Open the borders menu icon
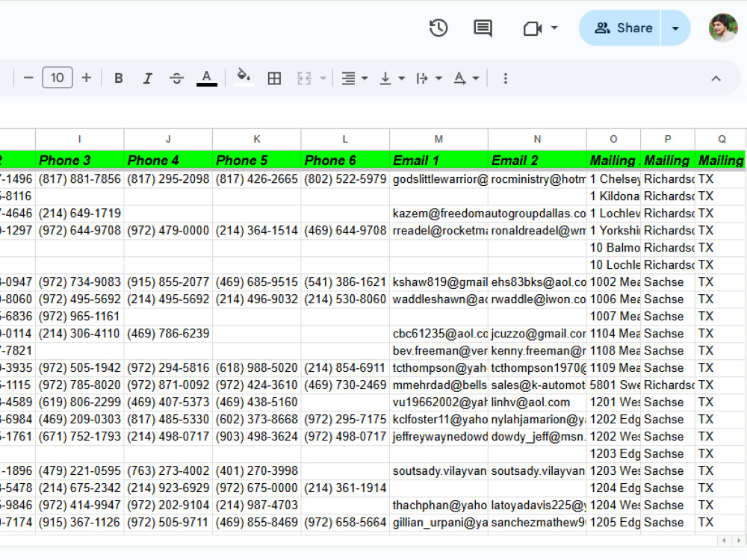This screenshot has width=747, height=560. click(274, 78)
